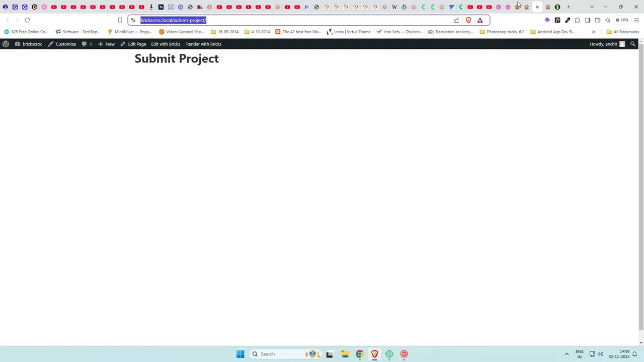Viewport: 644px width, 362px height.
Task: Open the admin bar search icon
Action: pos(633,44)
